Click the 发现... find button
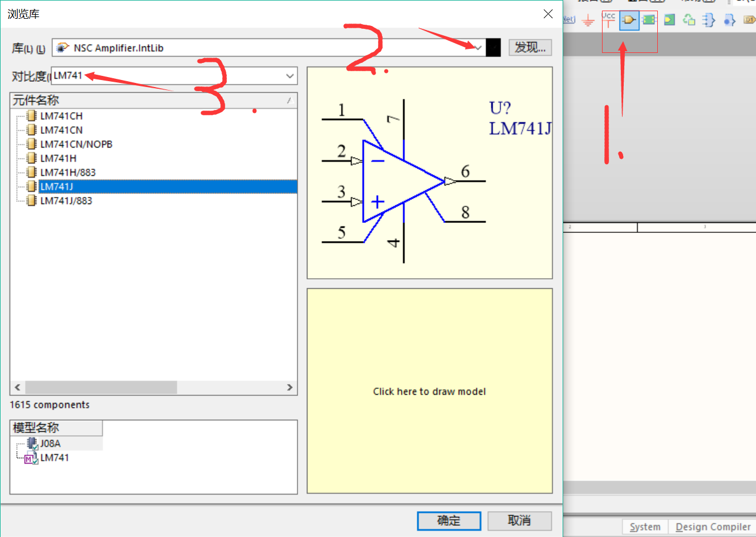The image size is (756, 537). point(530,48)
